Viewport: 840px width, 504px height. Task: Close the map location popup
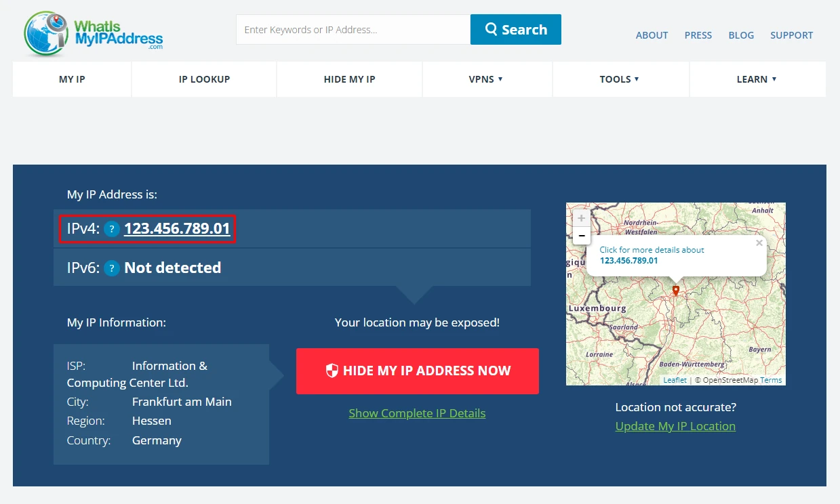click(x=759, y=243)
